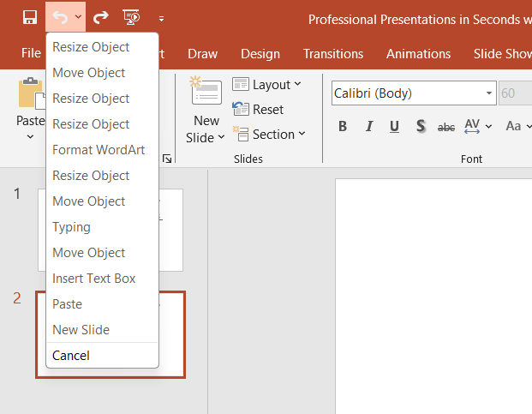Apply Strikethrough to text
532x414 pixels.
(446, 127)
